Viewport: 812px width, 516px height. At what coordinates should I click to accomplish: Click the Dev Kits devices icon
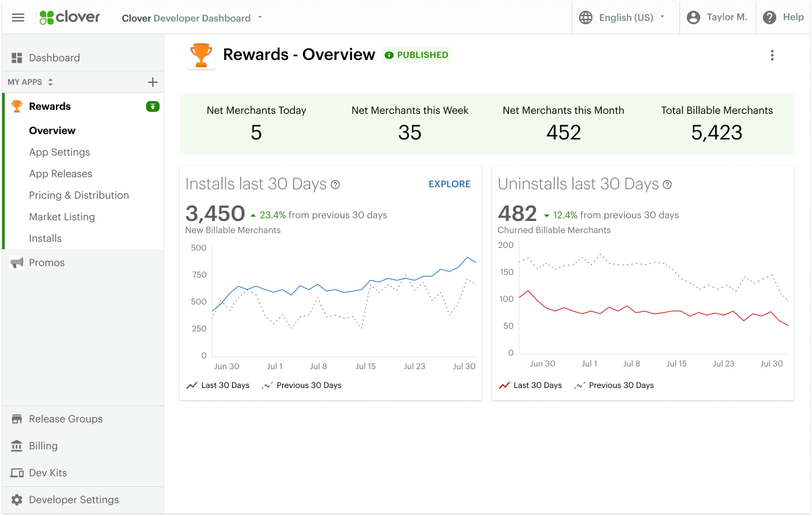tap(17, 473)
